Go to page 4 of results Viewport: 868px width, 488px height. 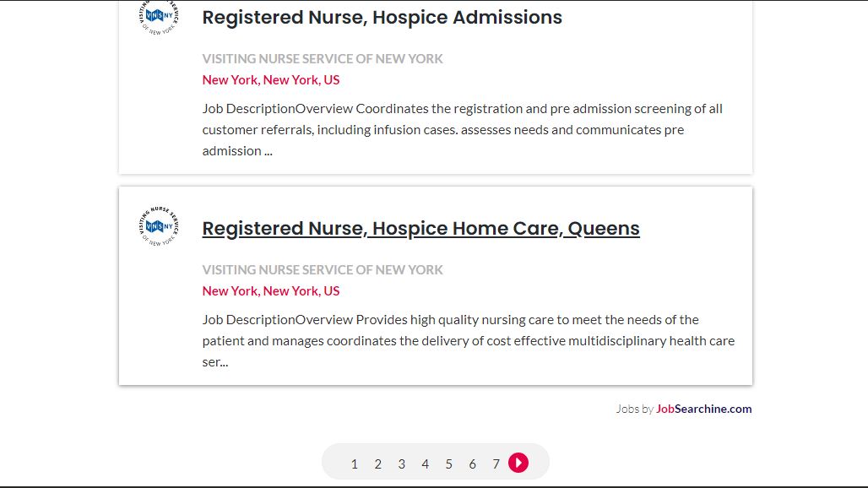[426, 464]
